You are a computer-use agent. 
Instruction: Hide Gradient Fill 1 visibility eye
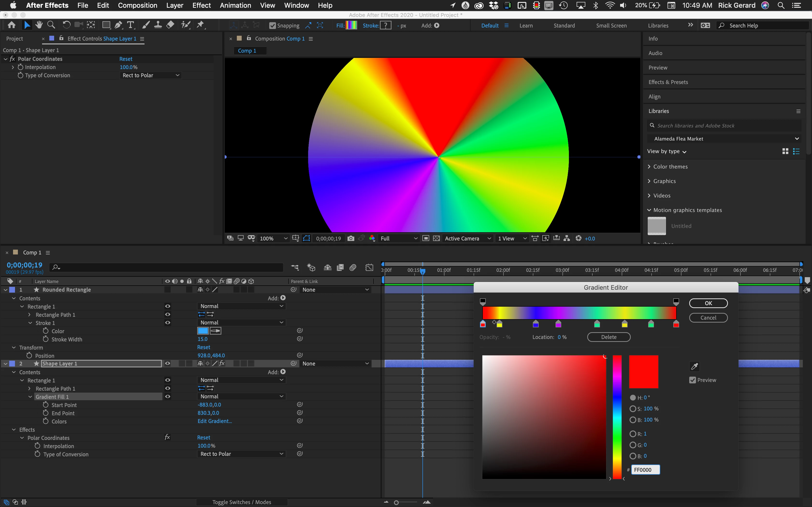click(x=167, y=397)
